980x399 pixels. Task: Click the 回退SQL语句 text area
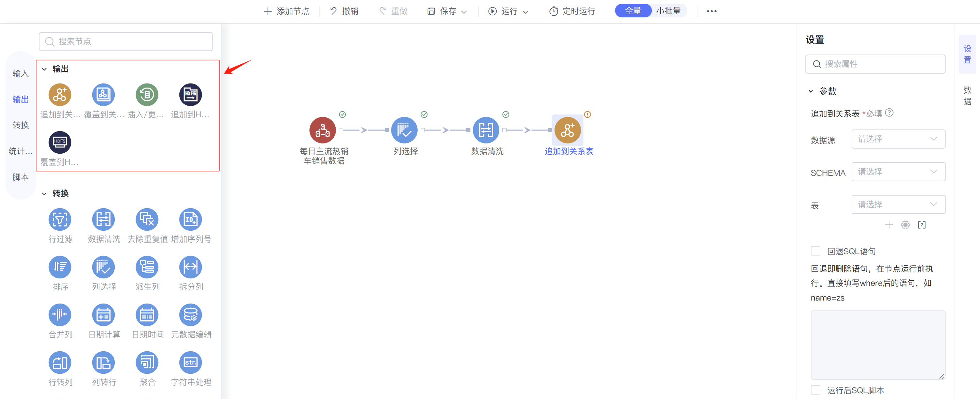pyautogui.click(x=878, y=345)
